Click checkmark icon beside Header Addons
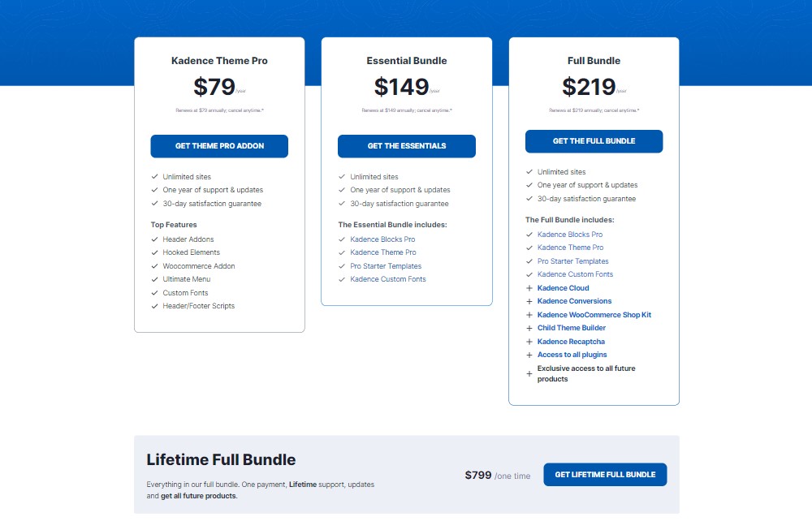The height and width of the screenshot is (530, 812). tap(154, 239)
